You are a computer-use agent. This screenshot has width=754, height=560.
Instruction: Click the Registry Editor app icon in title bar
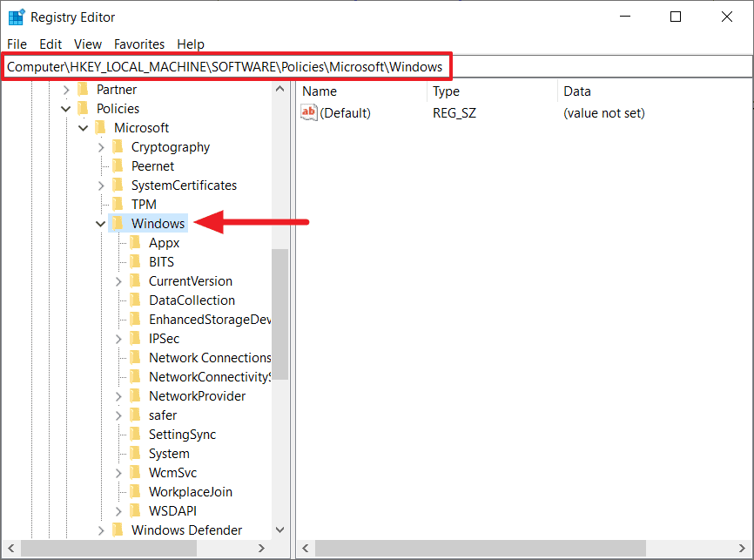[17, 17]
